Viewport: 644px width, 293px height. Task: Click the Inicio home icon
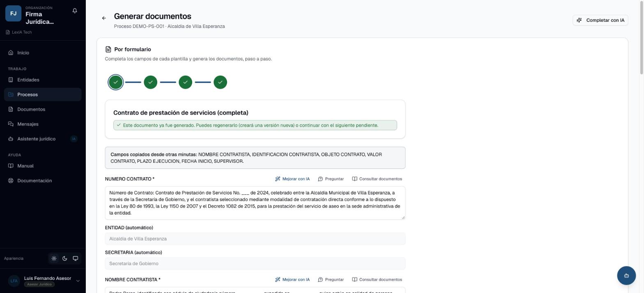point(11,53)
